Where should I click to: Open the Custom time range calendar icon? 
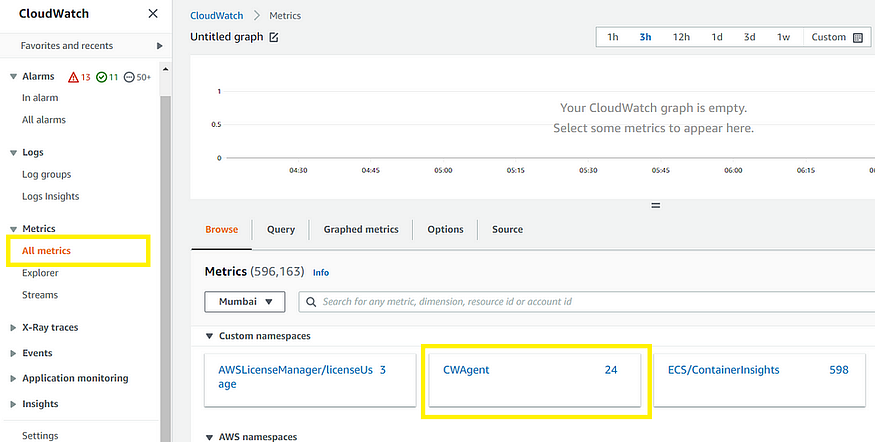pyautogui.click(x=858, y=37)
